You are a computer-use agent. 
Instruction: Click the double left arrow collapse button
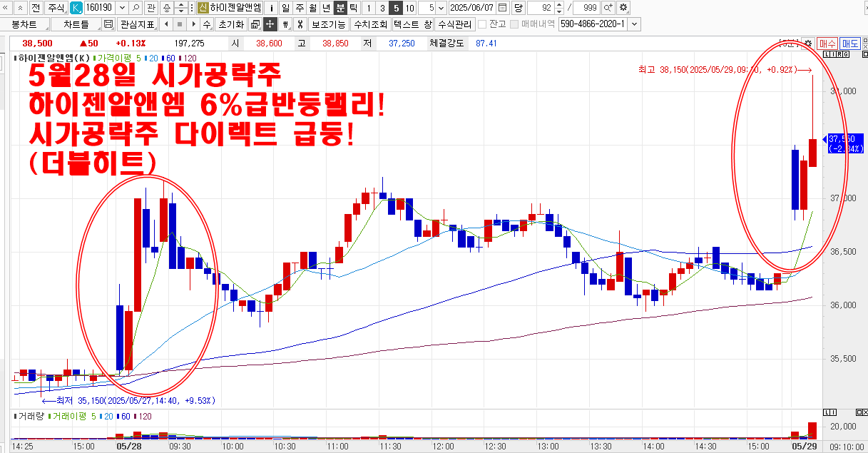coord(6,8)
